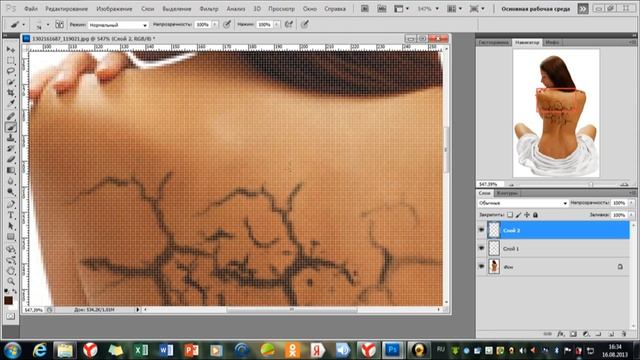Viewport: 640px width, 360px height.
Task: Select the Healing Brush tool
Action: pos(11,116)
